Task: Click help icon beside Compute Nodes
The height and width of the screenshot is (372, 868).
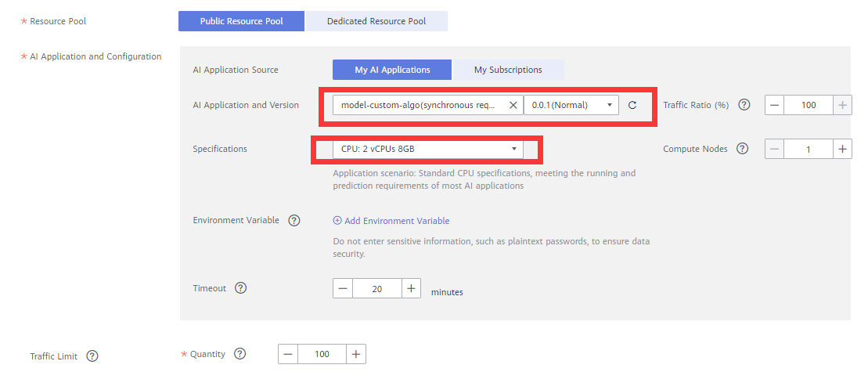Action: click(742, 149)
